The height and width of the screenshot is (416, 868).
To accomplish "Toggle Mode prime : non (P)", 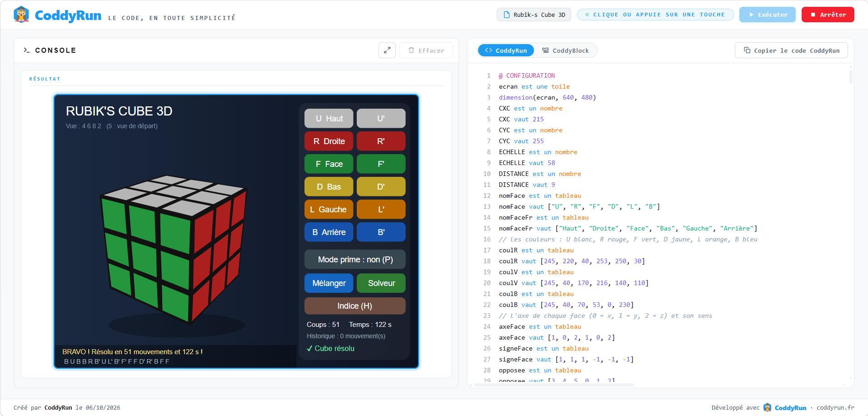I will pos(355,259).
